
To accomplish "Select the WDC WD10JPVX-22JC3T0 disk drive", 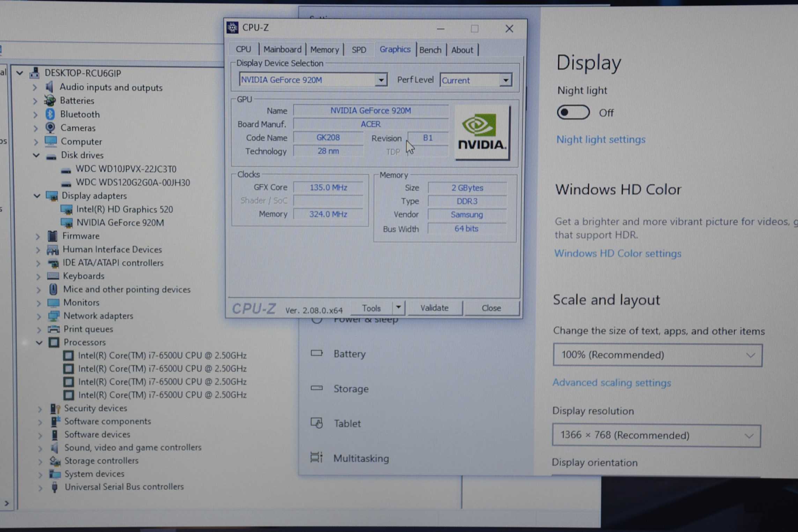I will [126, 169].
